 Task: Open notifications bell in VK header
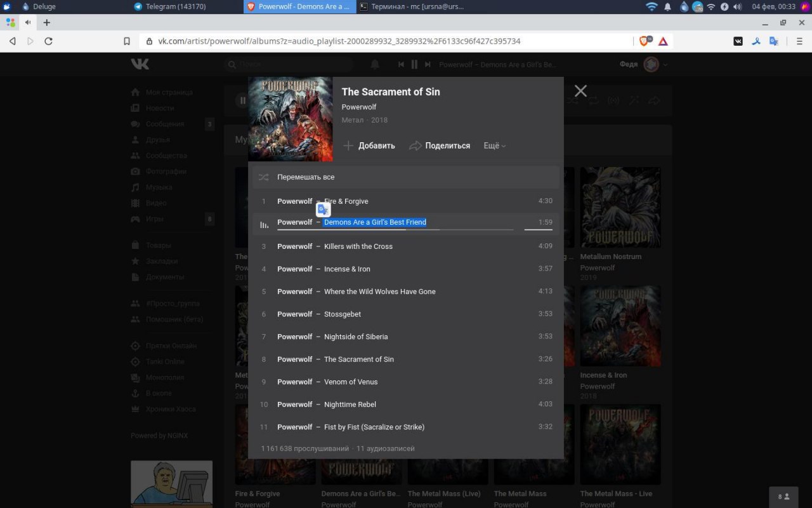[x=375, y=64]
